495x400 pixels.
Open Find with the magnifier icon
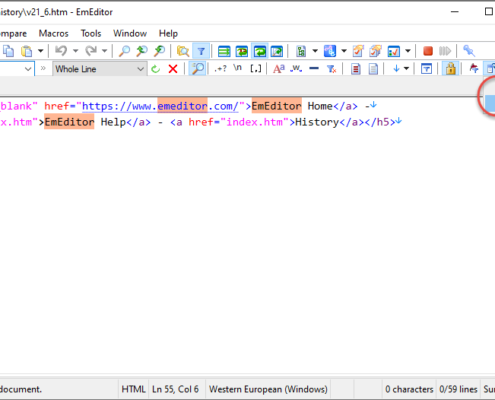(124, 51)
